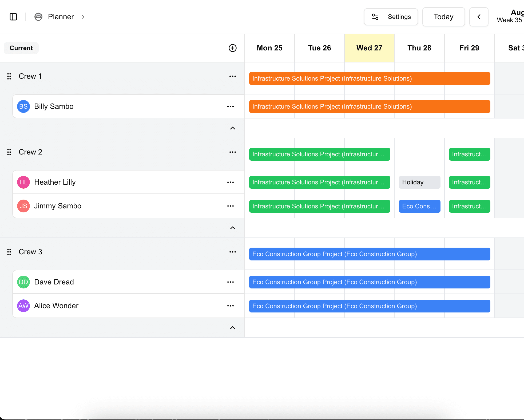Viewport: 524px width, 420px height.
Task: Select the Current filter chip
Action: pyautogui.click(x=21, y=48)
